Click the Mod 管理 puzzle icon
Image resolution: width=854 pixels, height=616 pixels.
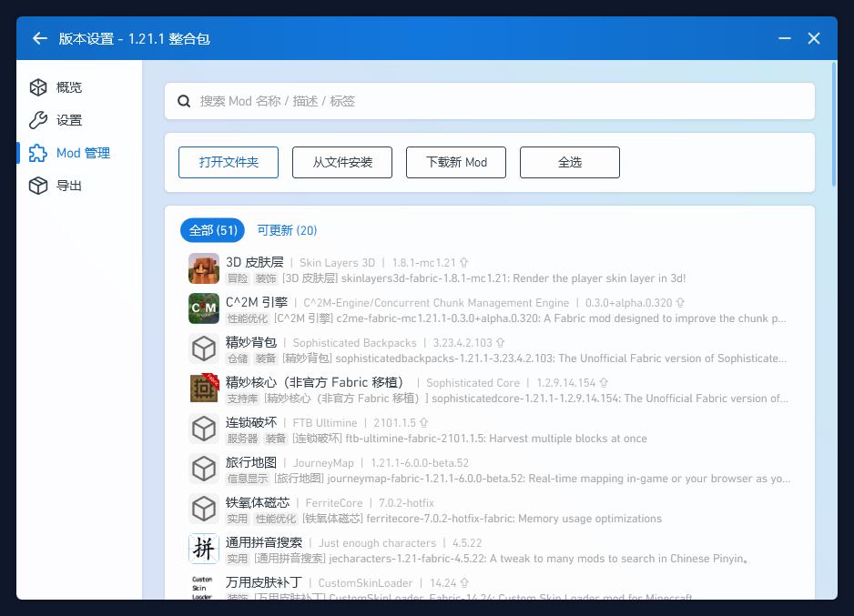click(37, 153)
